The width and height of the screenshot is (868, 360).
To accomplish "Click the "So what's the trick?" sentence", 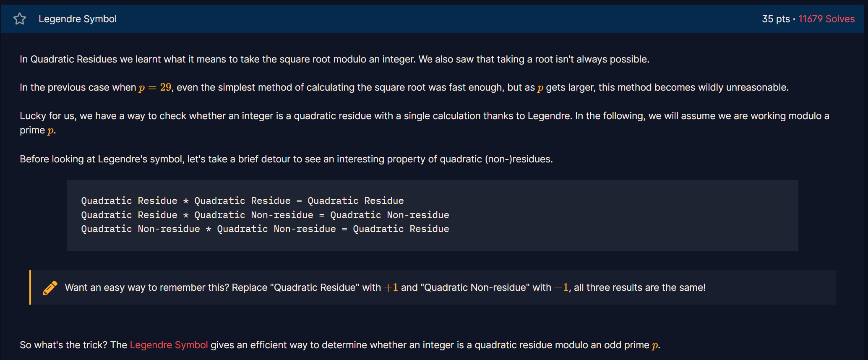I will [x=340, y=345].
